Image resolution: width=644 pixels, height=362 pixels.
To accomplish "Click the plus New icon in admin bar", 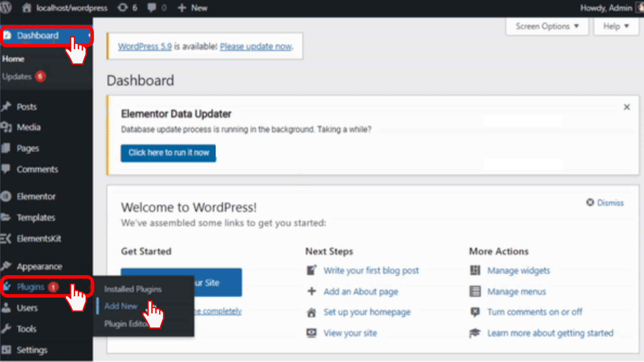I will [182, 8].
